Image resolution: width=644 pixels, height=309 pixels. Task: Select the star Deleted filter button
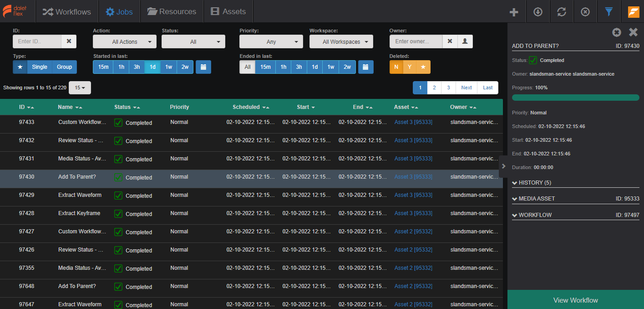pyautogui.click(x=423, y=67)
